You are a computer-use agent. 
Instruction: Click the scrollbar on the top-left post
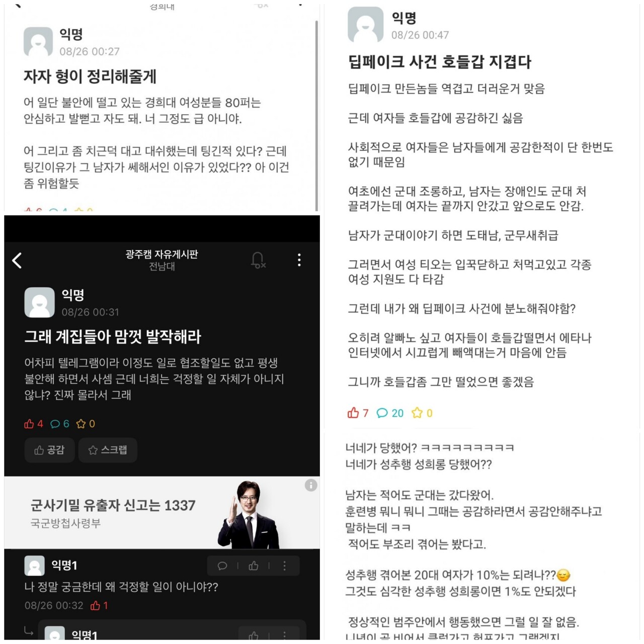coord(316,116)
